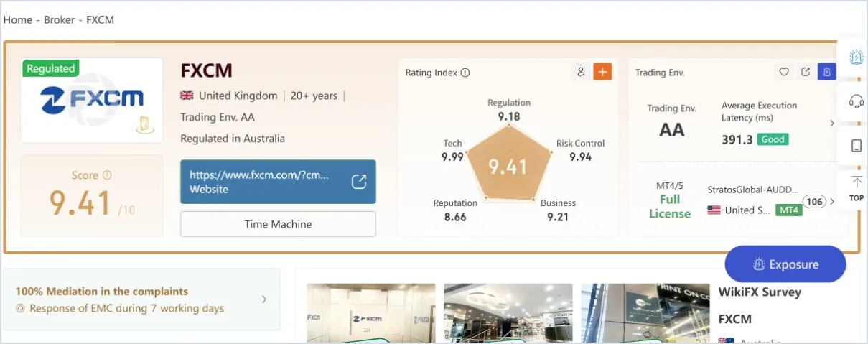Go to Home in breadcrumb

17,19
